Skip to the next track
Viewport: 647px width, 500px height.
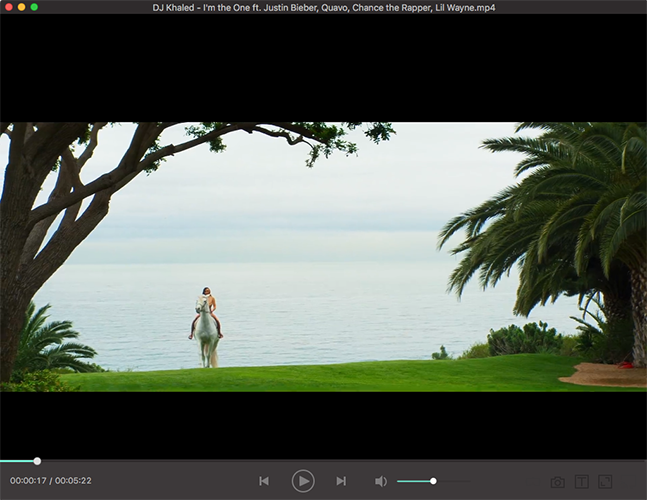[341, 481]
